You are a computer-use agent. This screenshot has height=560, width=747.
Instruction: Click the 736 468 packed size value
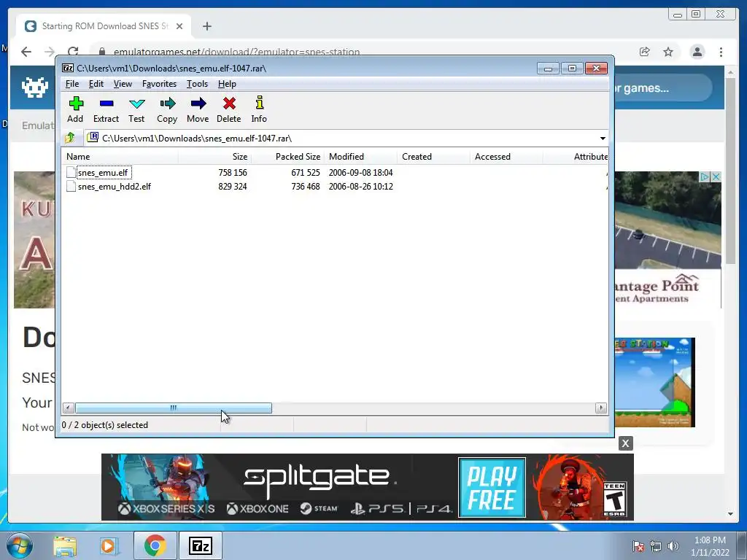[306, 186]
